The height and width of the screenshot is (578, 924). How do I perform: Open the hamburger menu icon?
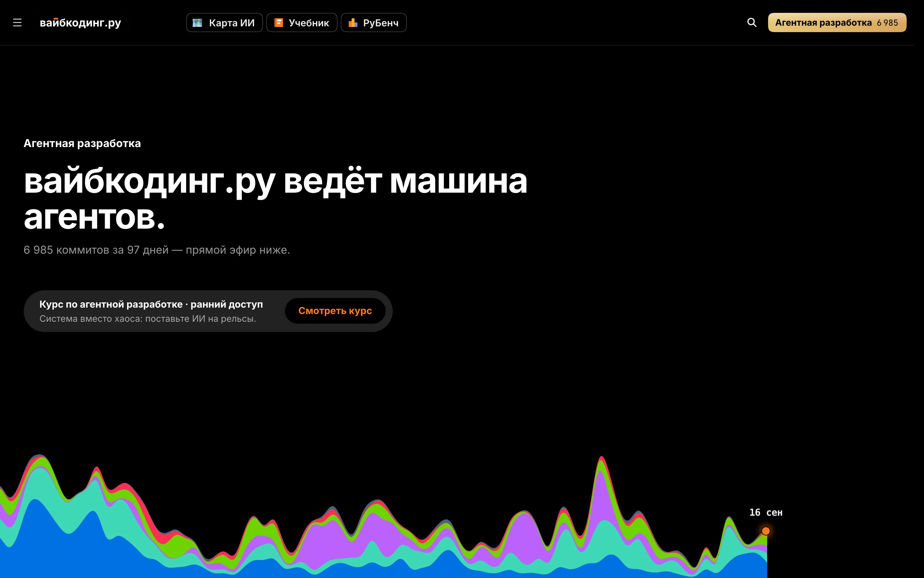pos(17,22)
